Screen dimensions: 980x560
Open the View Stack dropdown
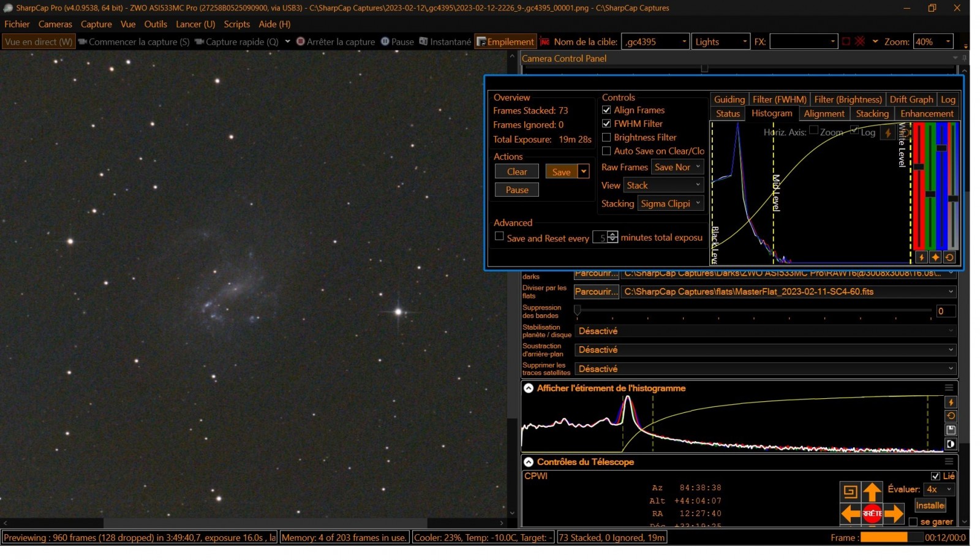coord(663,185)
